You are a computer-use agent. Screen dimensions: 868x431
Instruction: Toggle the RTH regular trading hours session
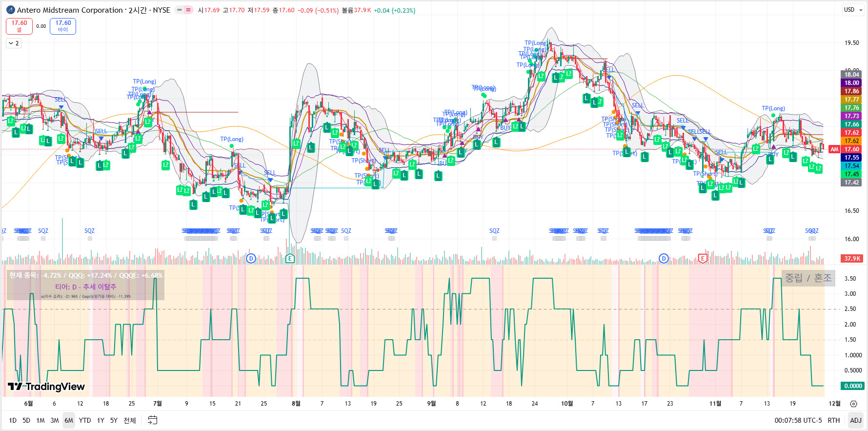[x=834, y=420]
